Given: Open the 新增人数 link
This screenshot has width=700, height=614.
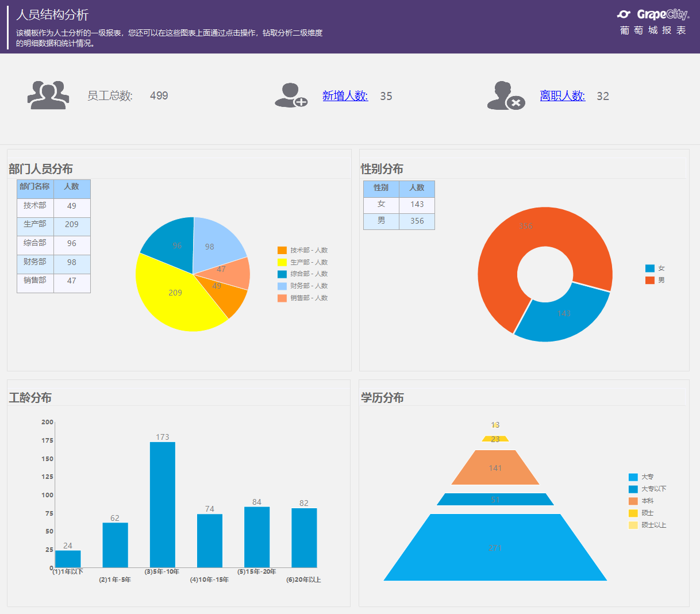Looking at the screenshot, I should point(345,96).
